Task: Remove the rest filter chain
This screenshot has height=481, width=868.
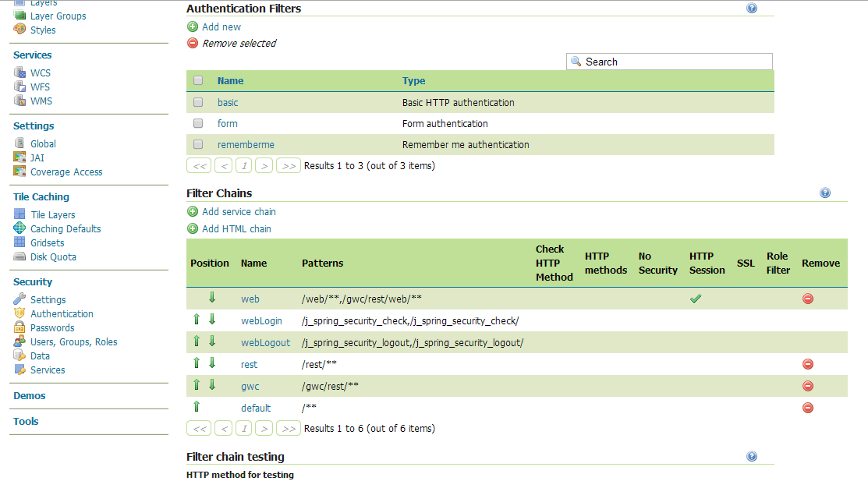Action: [808, 364]
